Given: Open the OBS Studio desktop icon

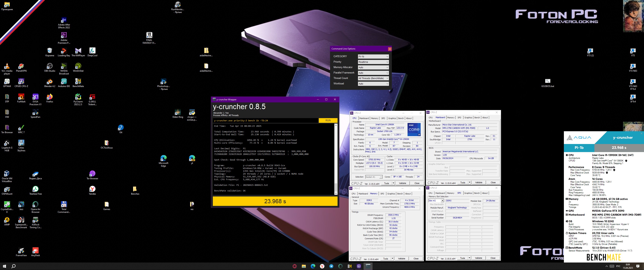Looking at the screenshot, I should point(50,67).
